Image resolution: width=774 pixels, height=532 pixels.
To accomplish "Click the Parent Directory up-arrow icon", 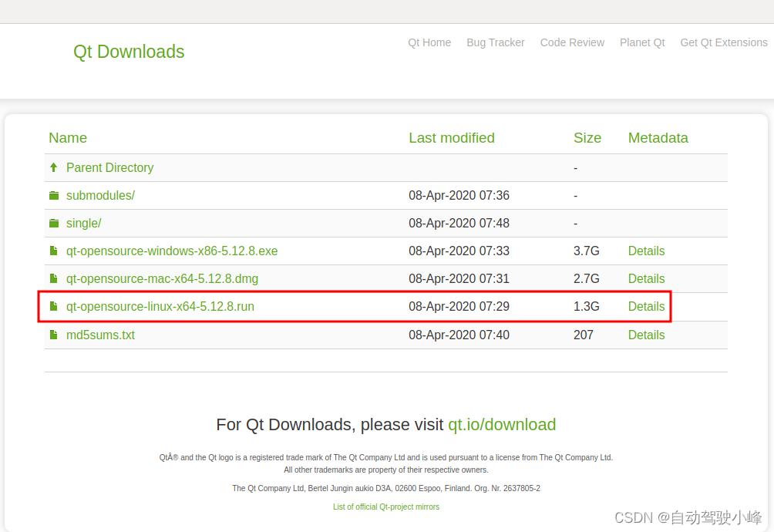I will point(54,168).
